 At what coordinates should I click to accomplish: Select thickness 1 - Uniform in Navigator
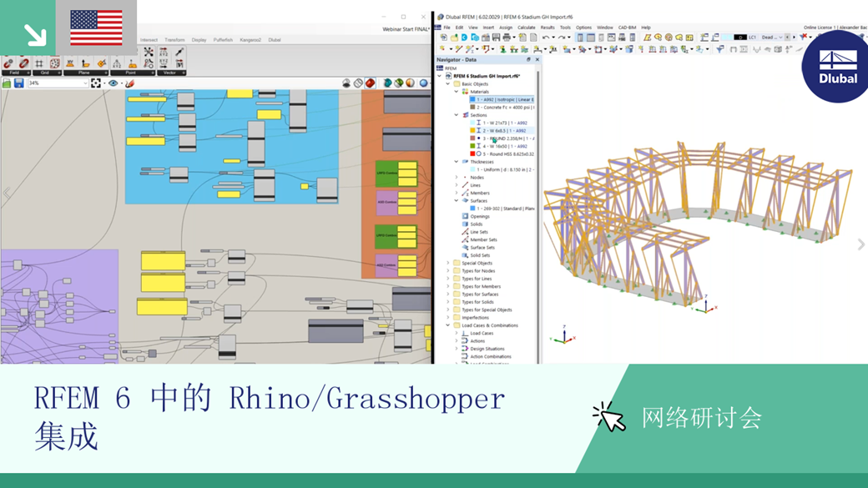(x=502, y=170)
